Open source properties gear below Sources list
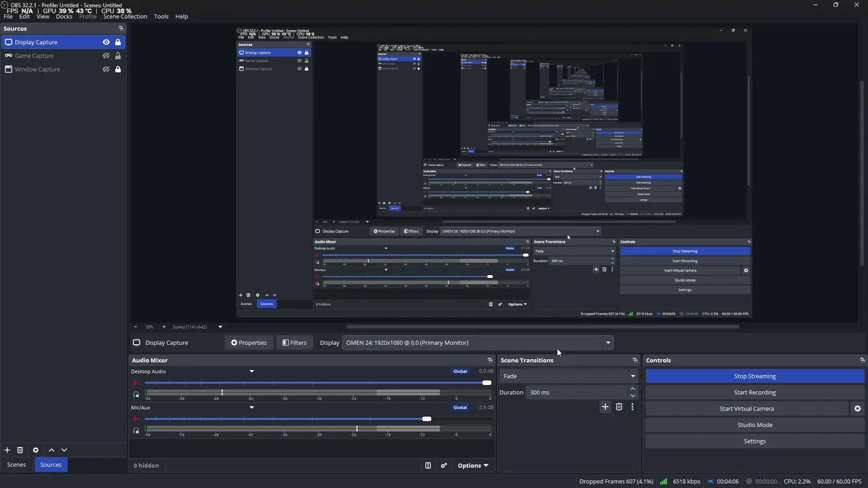This screenshot has width=868, height=488. [x=36, y=450]
